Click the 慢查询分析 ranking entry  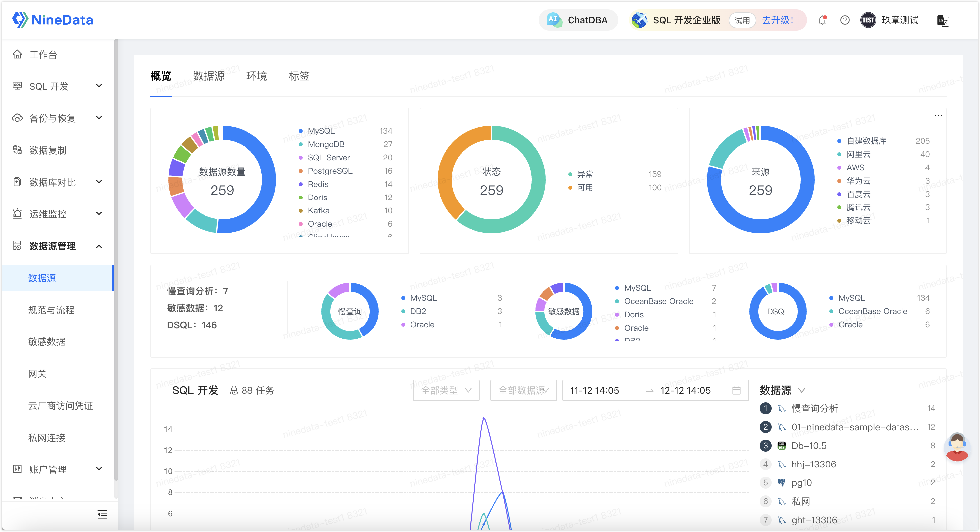tap(847, 408)
